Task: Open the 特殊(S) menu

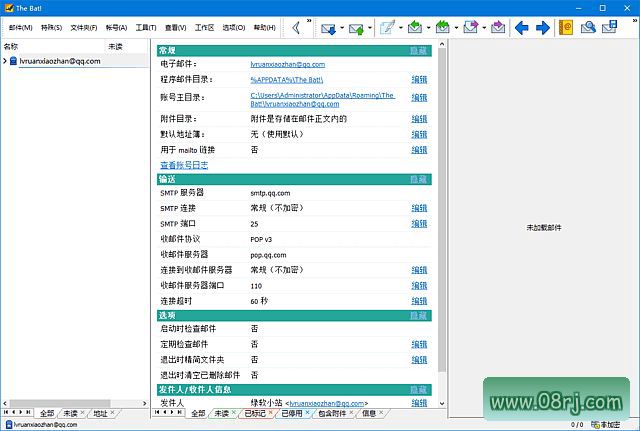Action: [51, 28]
